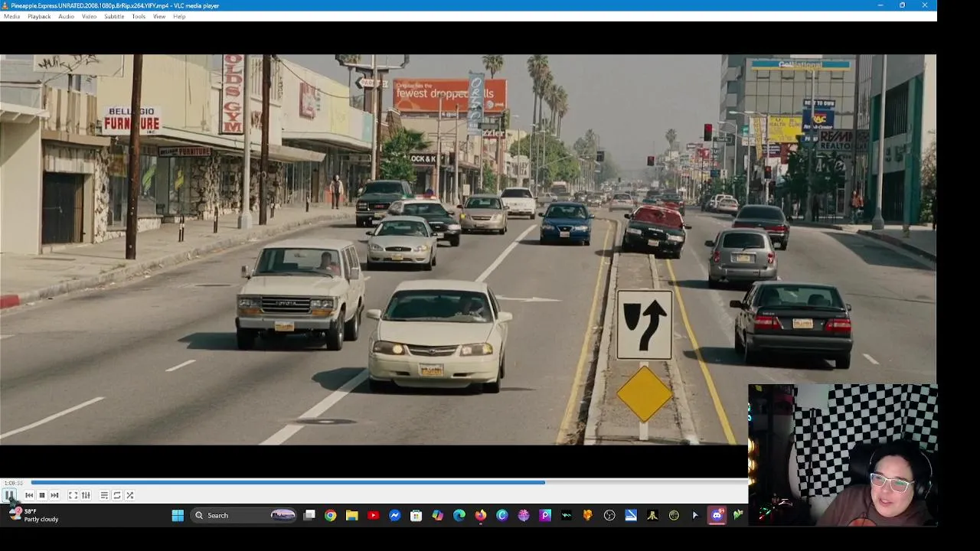Open PicsArt 'P' app in taskbar
Viewport: 980px width, 551px height.
coord(545,516)
